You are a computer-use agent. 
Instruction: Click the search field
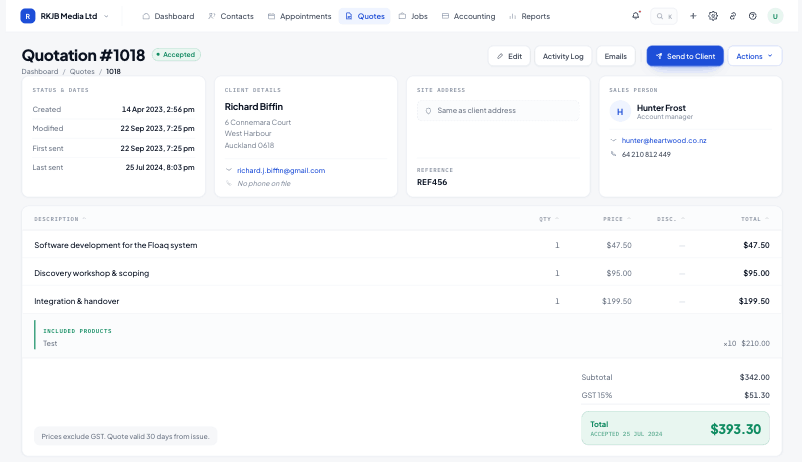[664, 16]
